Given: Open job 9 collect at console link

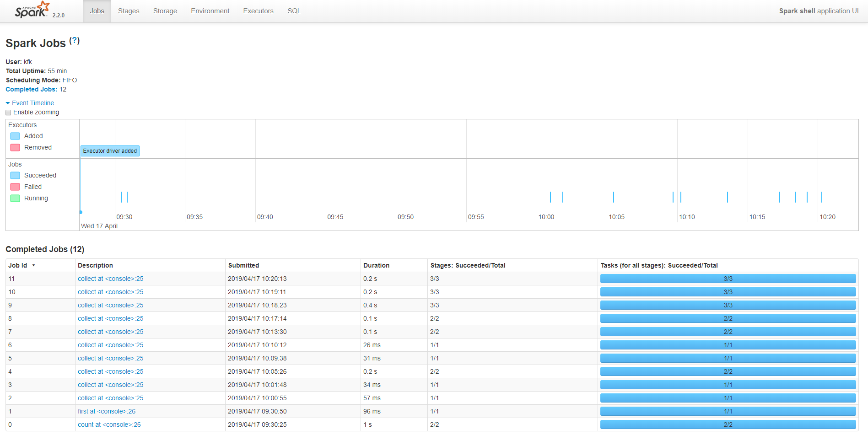Looking at the screenshot, I should (110, 305).
